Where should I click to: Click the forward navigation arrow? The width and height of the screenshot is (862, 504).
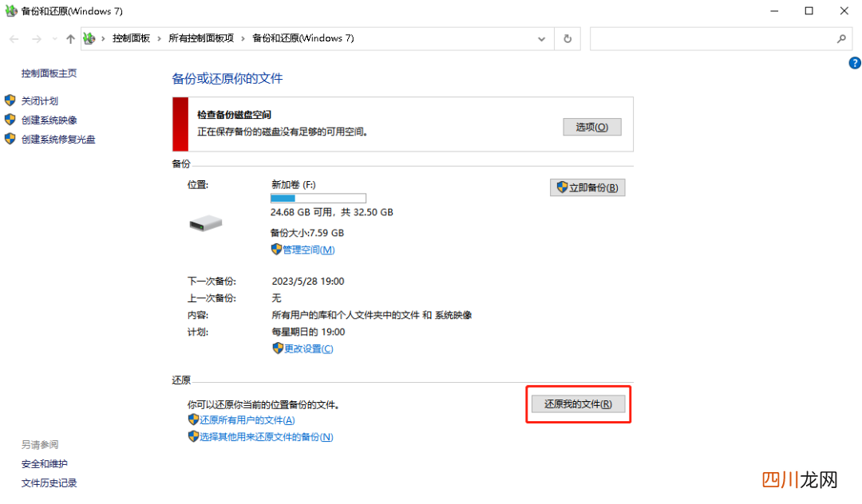coord(36,39)
